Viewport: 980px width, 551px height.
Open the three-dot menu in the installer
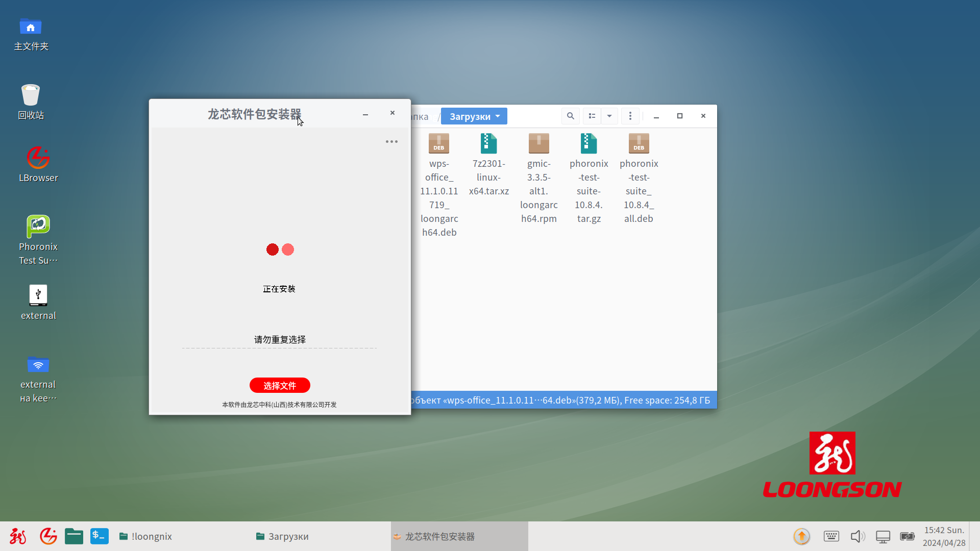[391, 142]
